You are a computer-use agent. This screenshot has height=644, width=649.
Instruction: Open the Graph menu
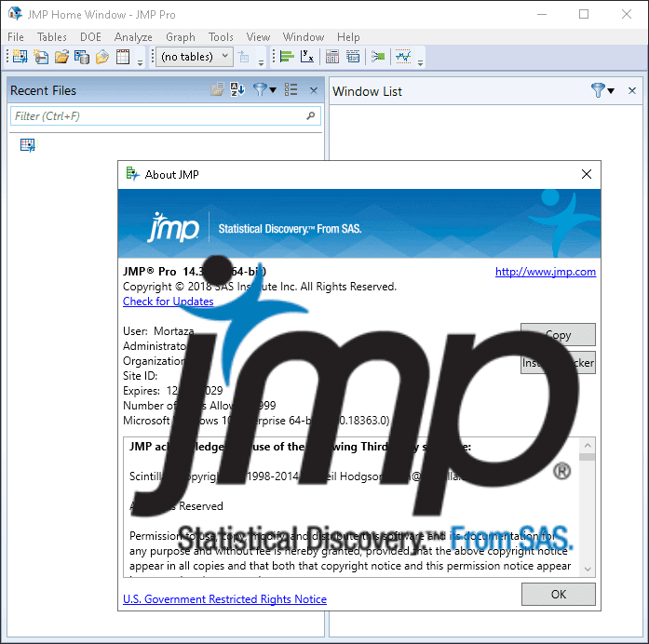coord(181,37)
